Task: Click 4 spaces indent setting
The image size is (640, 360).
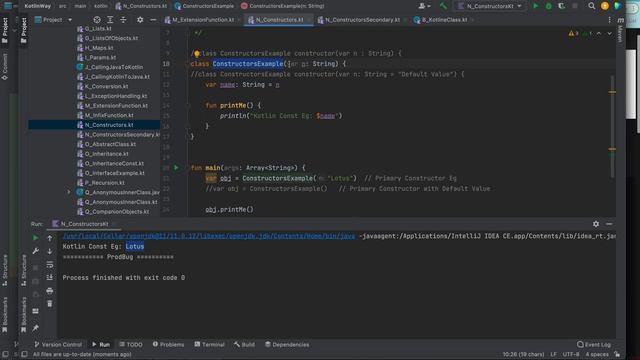Action: [597, 354]
